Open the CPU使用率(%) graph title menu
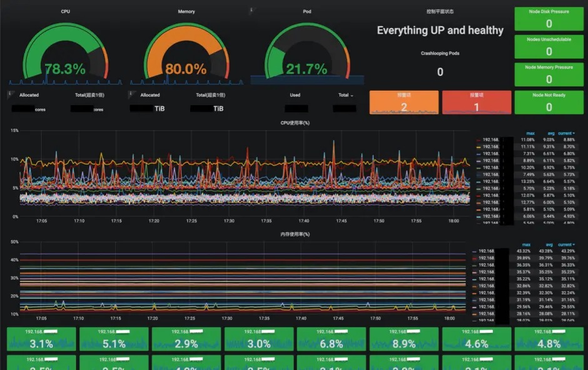 tap(295, 123)
